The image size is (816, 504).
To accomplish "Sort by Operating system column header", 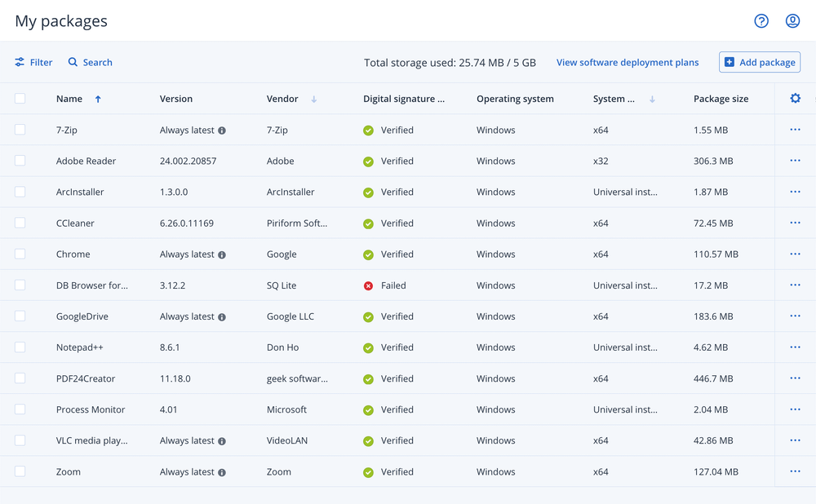I will pos(515,99).
